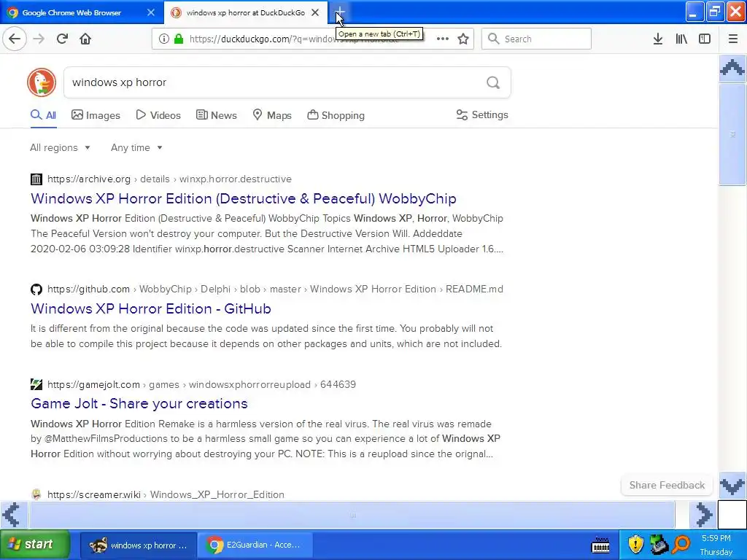The height and width of the screenshot is (560, 747).
Task: Open page actions three-dot menu
Action: [x=443, y=39]
